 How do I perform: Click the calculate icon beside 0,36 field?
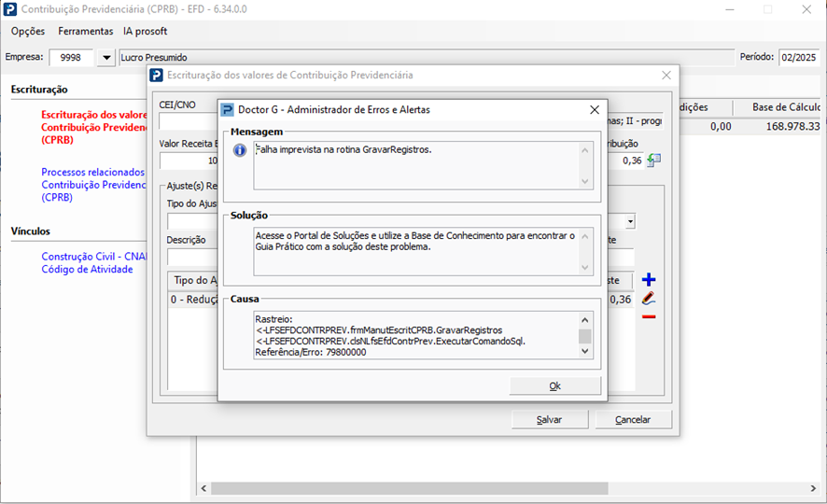coord(654,161)
